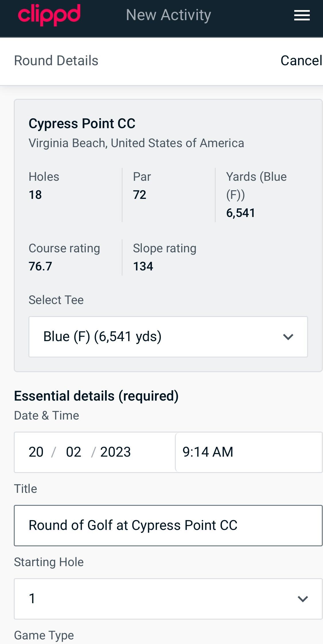Focus the round Title text field
This screenshot has height=644, width=323.
(x=168, y=526)
